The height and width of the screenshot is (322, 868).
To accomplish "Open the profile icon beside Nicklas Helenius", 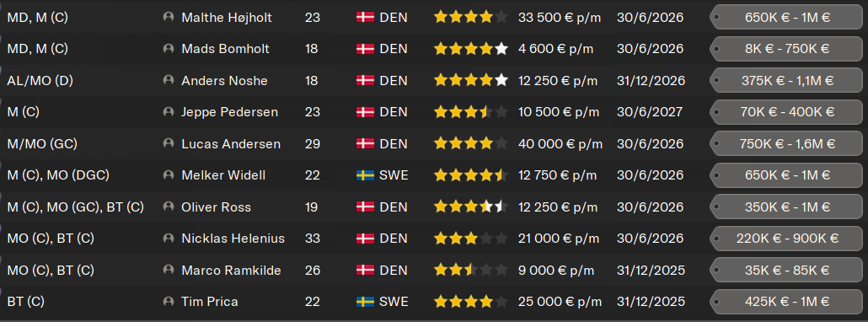I will [x=169, y=239].
